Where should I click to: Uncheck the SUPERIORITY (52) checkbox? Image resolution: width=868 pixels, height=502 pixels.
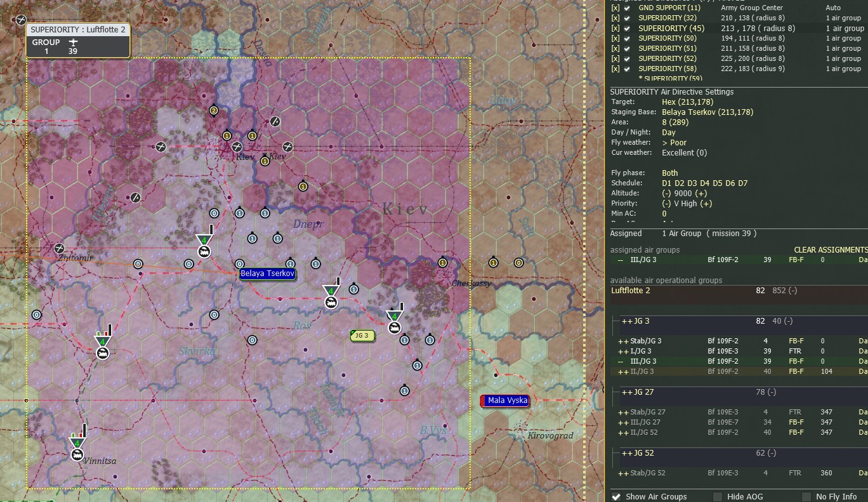pos(628,58)
